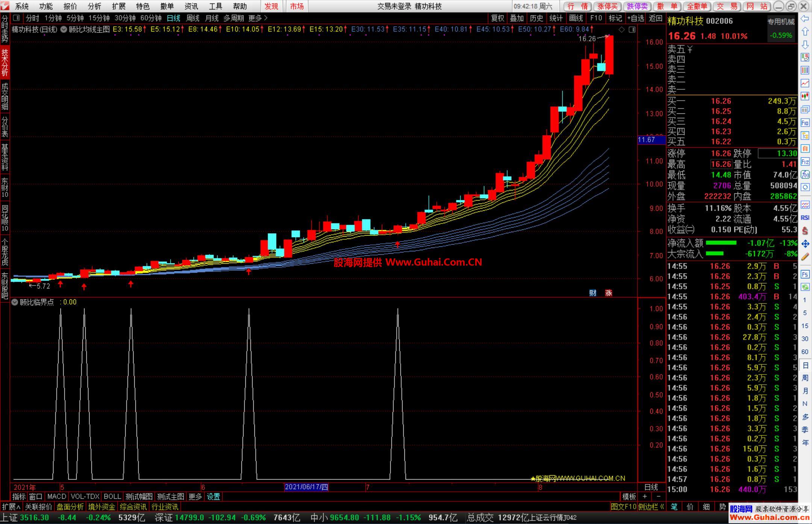Expand the 更多 period options
Image resolution: width=812 pixels, height=524 pixels.
coord(258,18)
